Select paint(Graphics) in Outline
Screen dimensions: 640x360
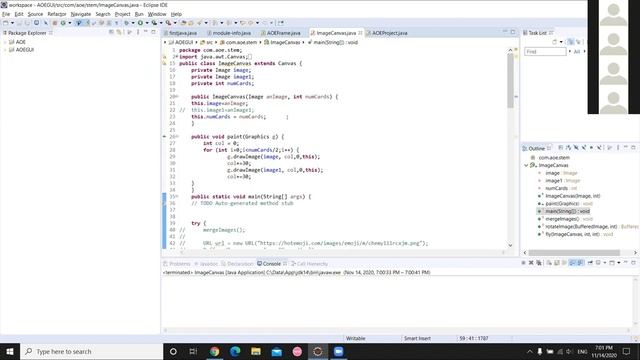tap(562, 203)
